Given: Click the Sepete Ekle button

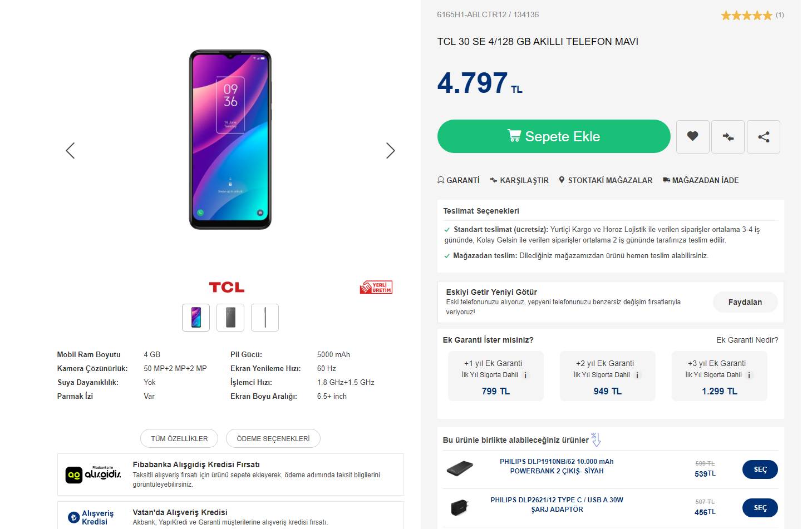Looking at the screenshot, I should click(553, 136).
